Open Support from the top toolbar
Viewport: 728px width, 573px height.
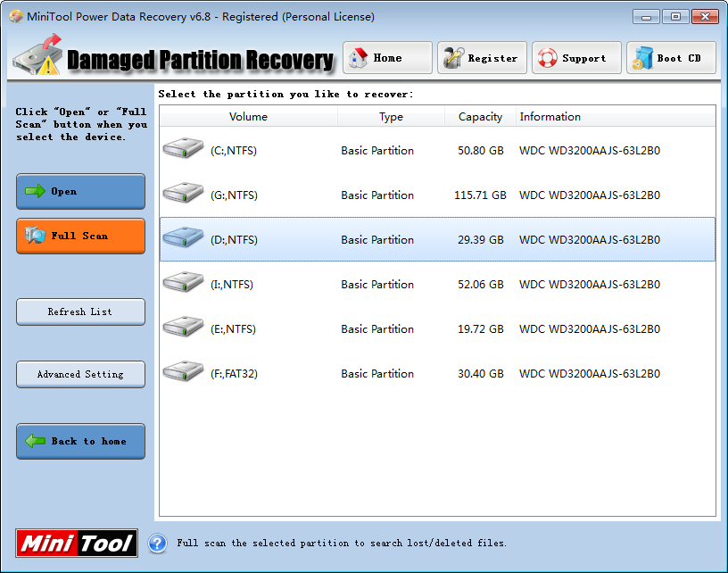pos(576,58)
